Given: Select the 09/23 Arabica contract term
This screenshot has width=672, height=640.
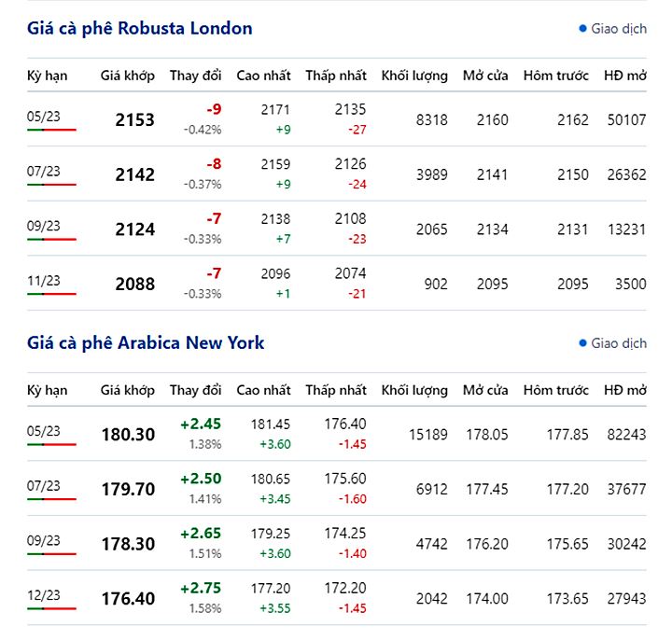Looking at the screenshot, I should click(x=44, y=540).
